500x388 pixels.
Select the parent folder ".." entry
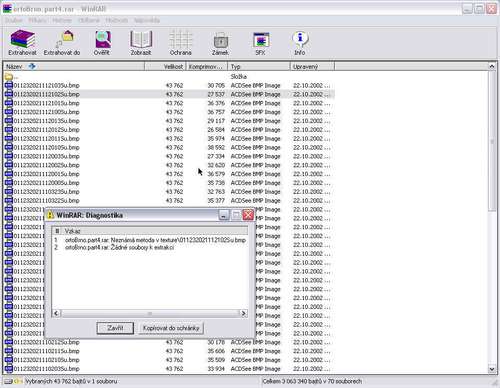[x=12, y=77]
